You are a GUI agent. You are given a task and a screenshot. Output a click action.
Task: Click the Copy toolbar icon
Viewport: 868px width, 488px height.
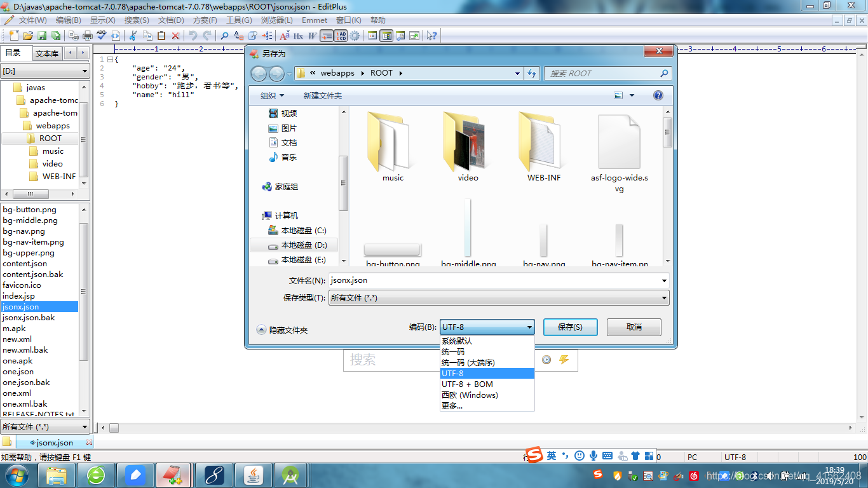pyautogui.click(x=147, y=36)
